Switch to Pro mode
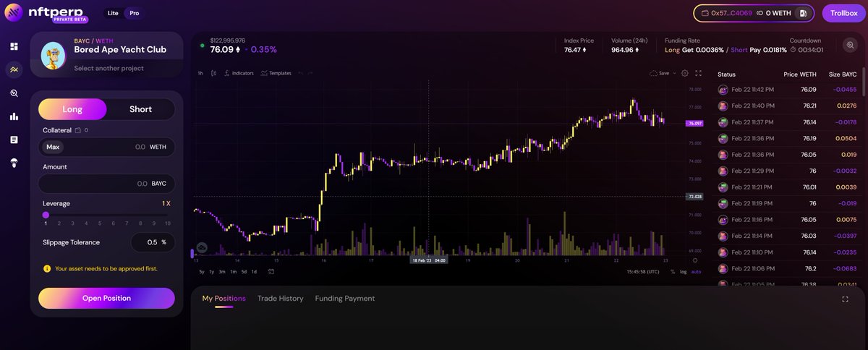The height and width of the screenshot is (350, 868). click(134, 13)
